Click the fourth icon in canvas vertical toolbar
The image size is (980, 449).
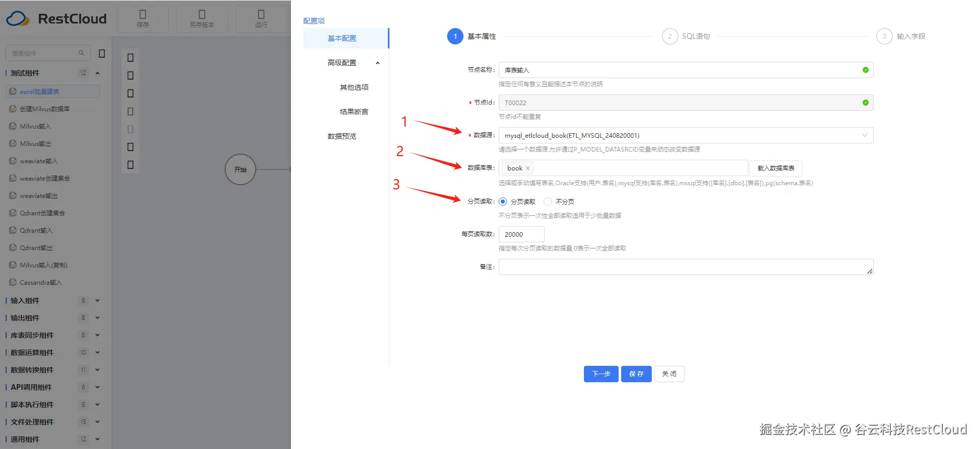(x=130, y=111)
